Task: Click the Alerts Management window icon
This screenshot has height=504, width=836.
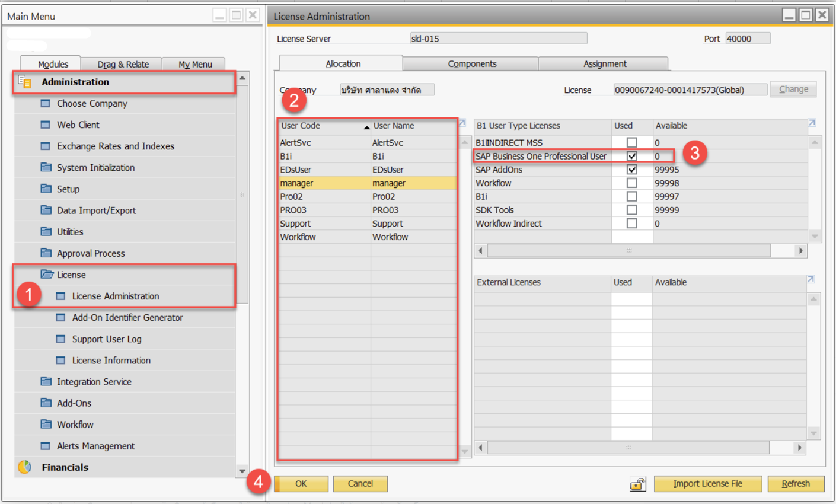Action: click(46, 445)
